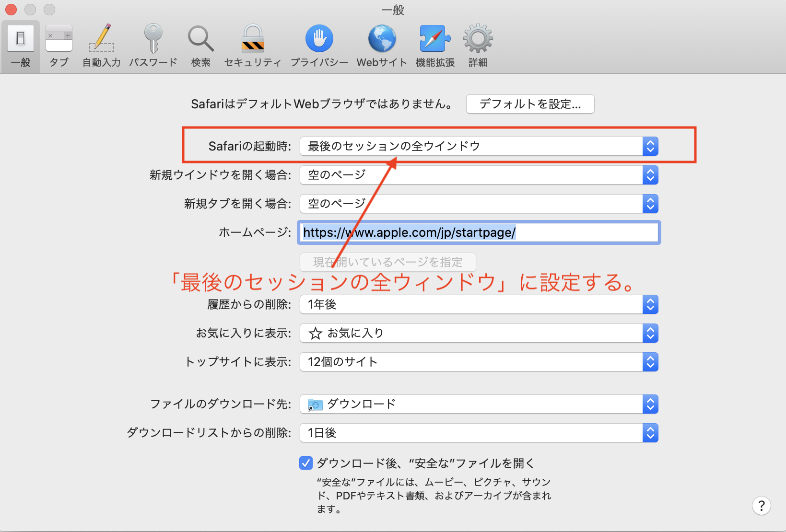Expand the 新規ウインドウを開く場合 dropdown
786x532 pixels.
(479, 175)
